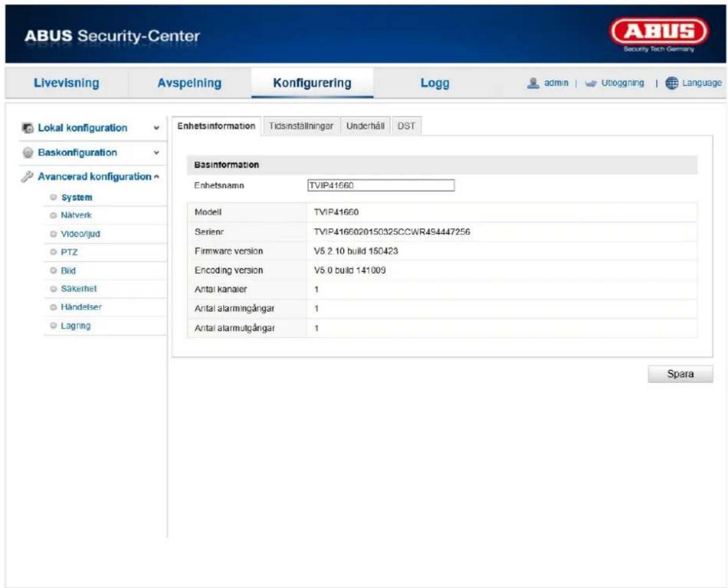Switch to Tidsinställningar sub-tab
Image resolution: width=728 pixels, height=588 pixels.
click(x=301, y=126)
